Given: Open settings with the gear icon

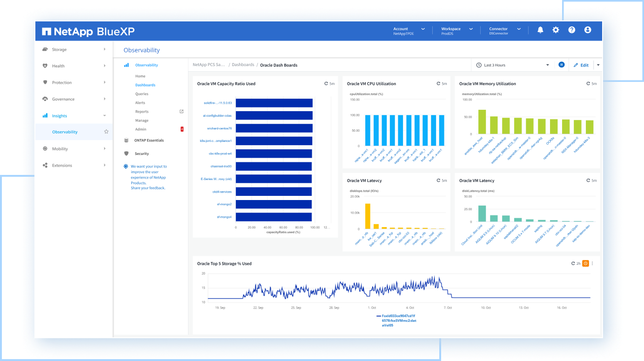Looking at the screenshot, I should point(556,30).
